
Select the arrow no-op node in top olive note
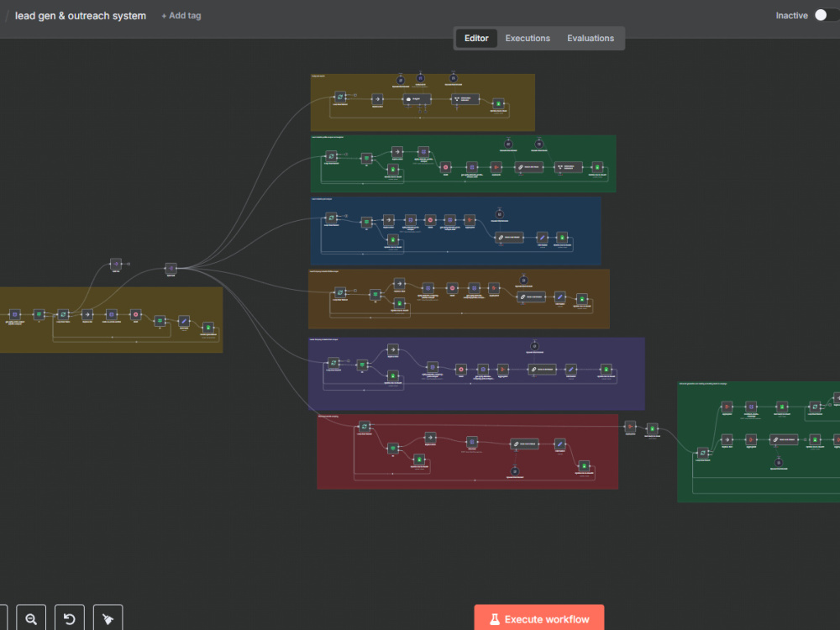click(x=377, y=99)
